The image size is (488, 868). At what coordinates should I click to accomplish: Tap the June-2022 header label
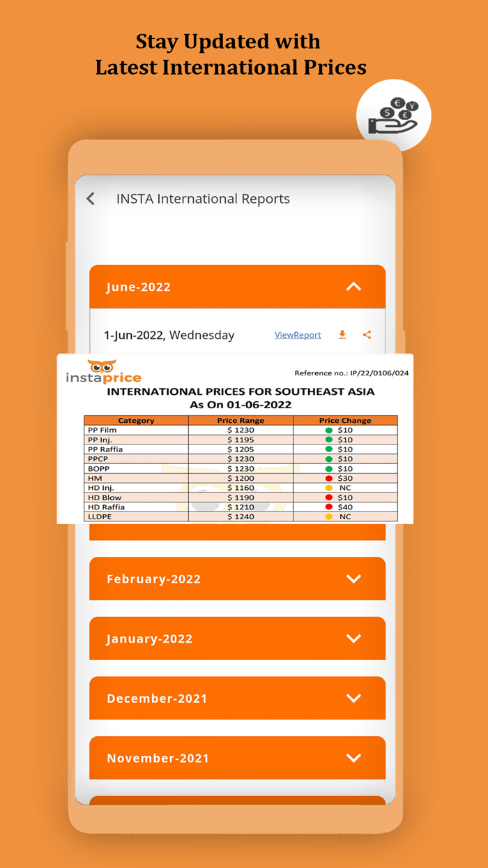click(139, 287)
